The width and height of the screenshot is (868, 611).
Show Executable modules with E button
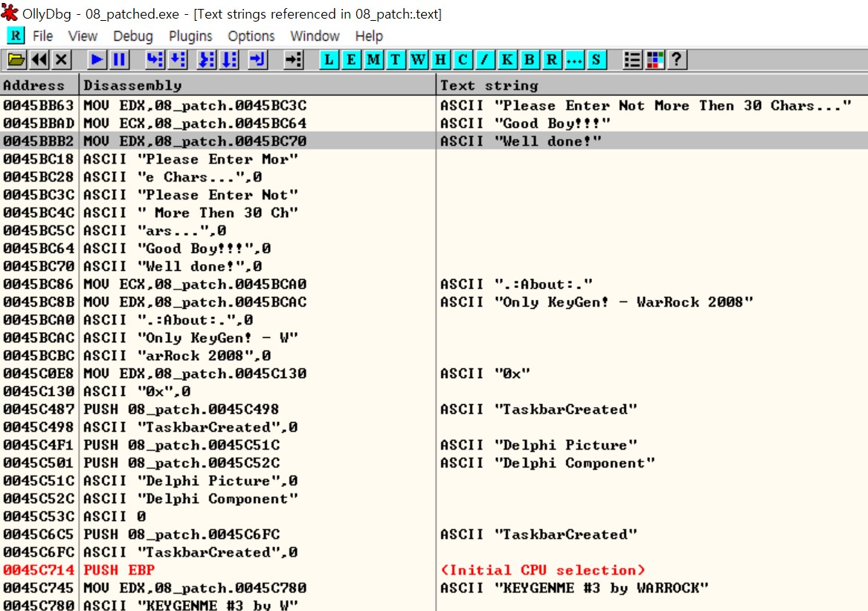[351, 60]
